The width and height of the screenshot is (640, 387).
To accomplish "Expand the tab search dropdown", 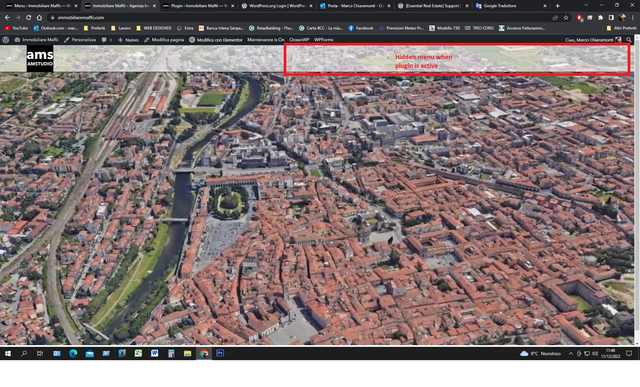I will tap(586, 5).
